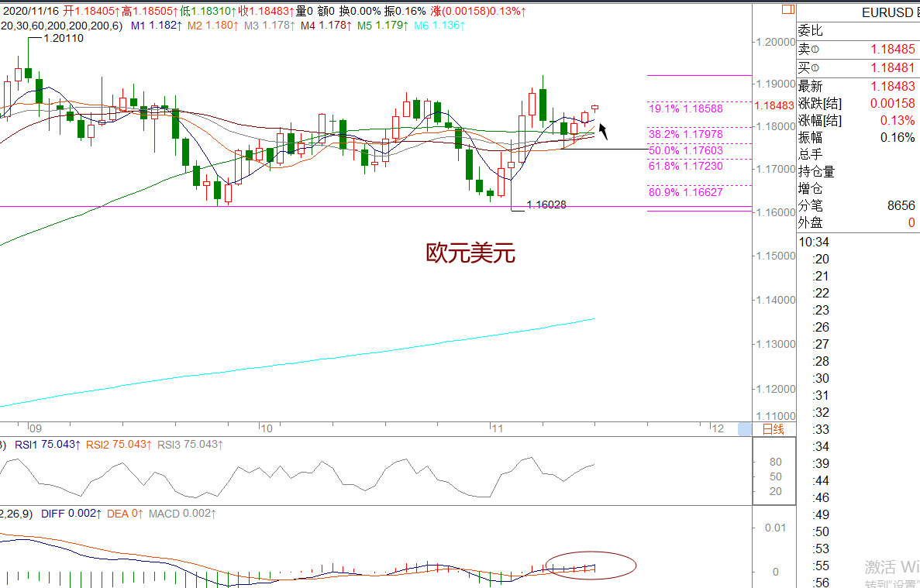Click the RSI2 75.043 indicator label
Screen dimensions: 920x588
[x=119, y=445]
